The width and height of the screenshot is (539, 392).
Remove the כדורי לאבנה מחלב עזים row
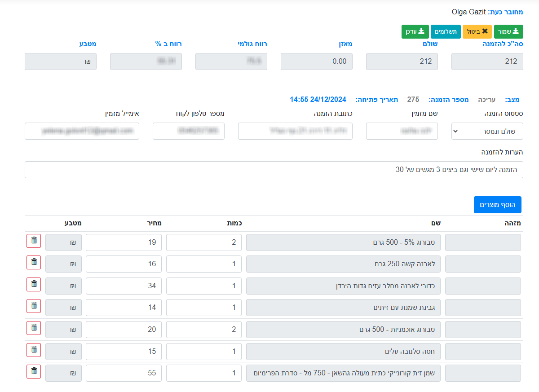pyautogui.click(x=34, y=285)
